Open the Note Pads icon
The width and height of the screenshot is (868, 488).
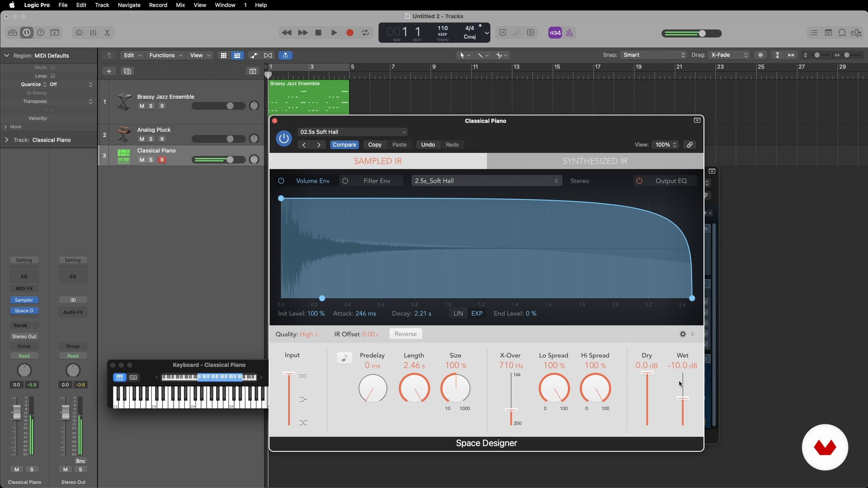click(828, 33)
